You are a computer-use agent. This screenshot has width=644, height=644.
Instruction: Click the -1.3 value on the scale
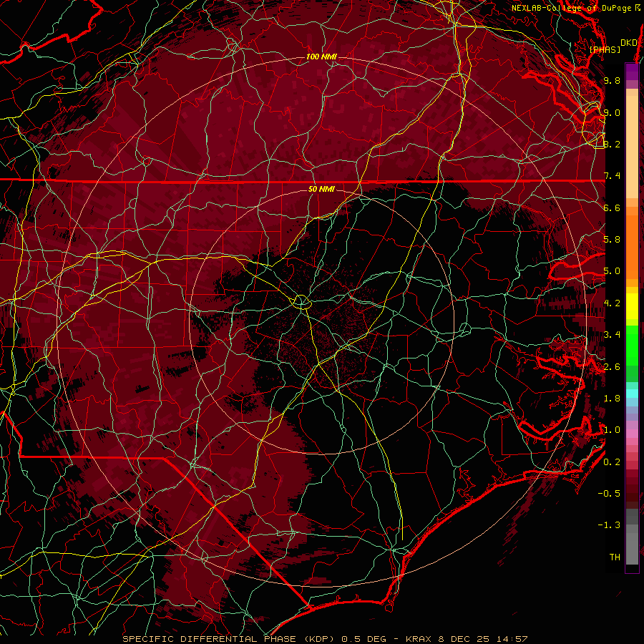[x=609, y=525]
